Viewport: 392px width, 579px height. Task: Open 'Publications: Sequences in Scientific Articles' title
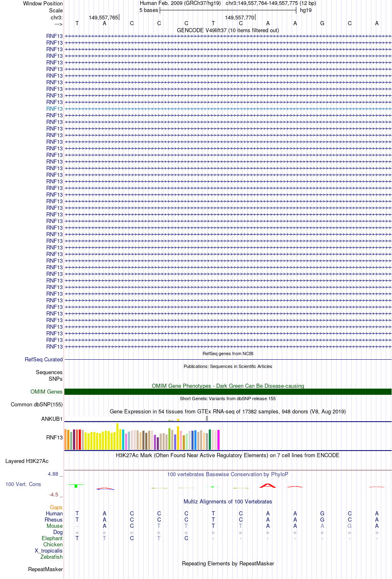(228, 366)
